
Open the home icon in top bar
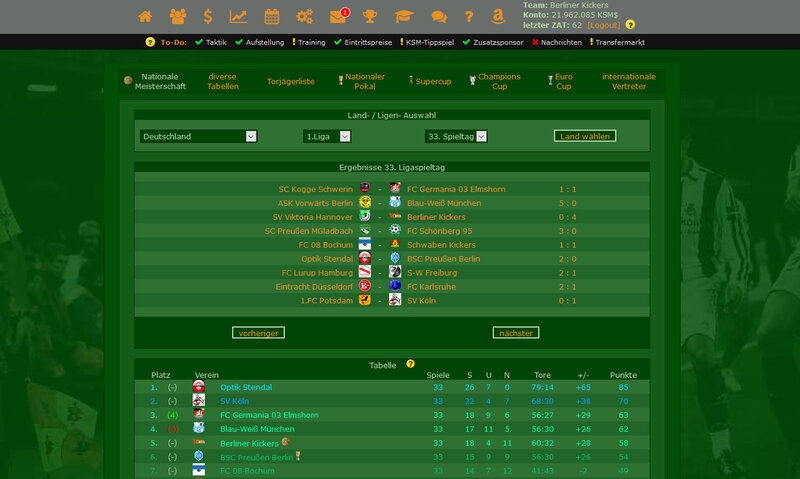[145, 17]
